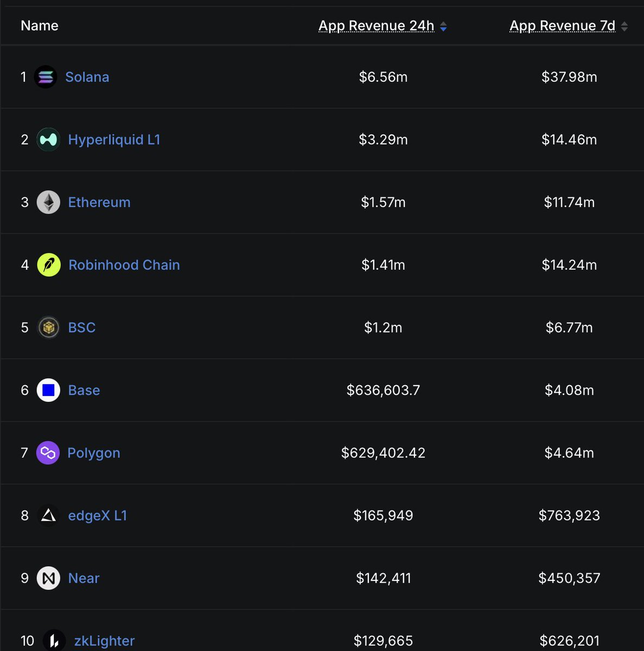The image size is (644, 651).
Task: Open the edgeX L1 link
Action: point(98,515)
